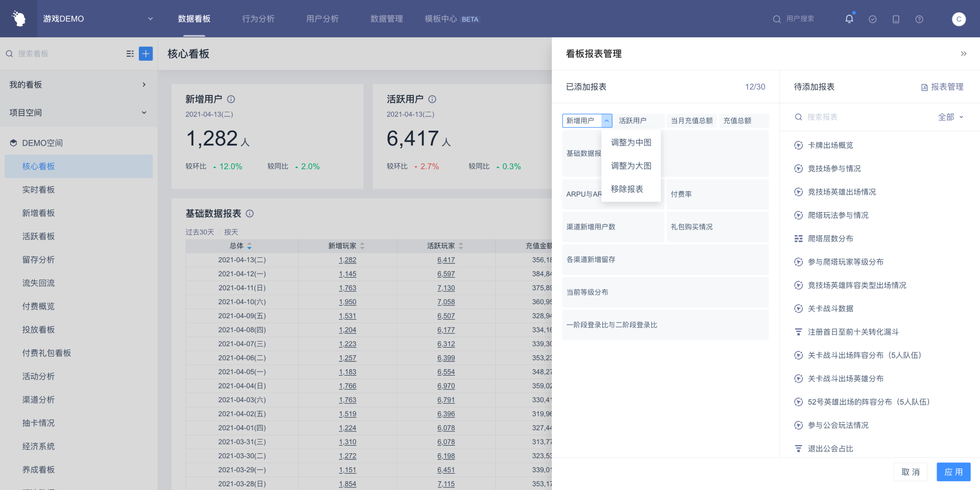The width and height of the screenshot is (980, 490).
Task: Click the dashboard list view icon
Action: pyautogui.click(x=130, y=54)
